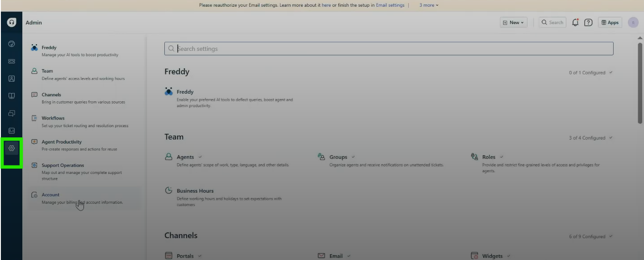The image size is (644, 260).
Task: Expand the "3 more" banner notices
Action: coord(429,5)
